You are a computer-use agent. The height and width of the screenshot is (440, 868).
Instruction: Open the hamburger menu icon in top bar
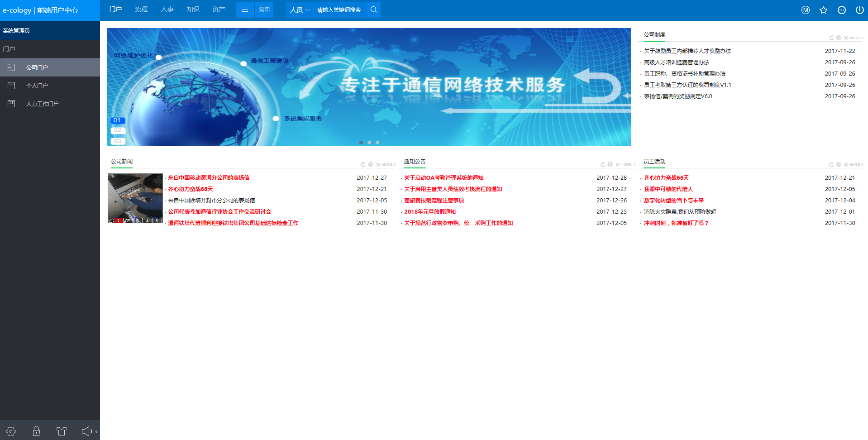coord(245,10)
